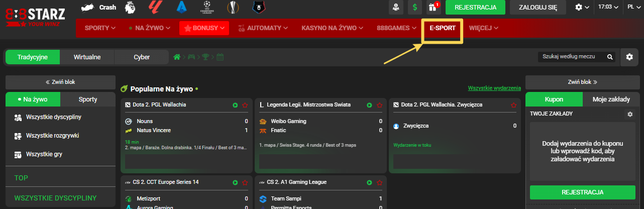Open the UEFA Champions League shortcut
This screenshot has height=209, width=644.
(x=206, y=7)
